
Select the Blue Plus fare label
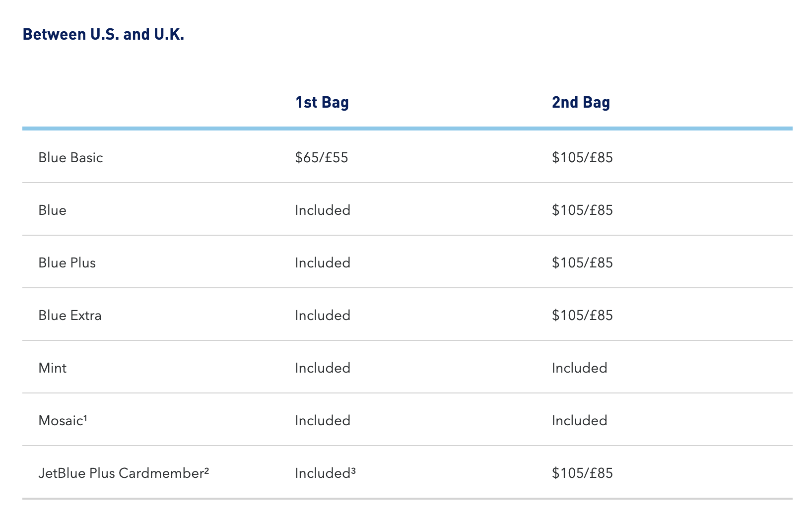[67, 263]
